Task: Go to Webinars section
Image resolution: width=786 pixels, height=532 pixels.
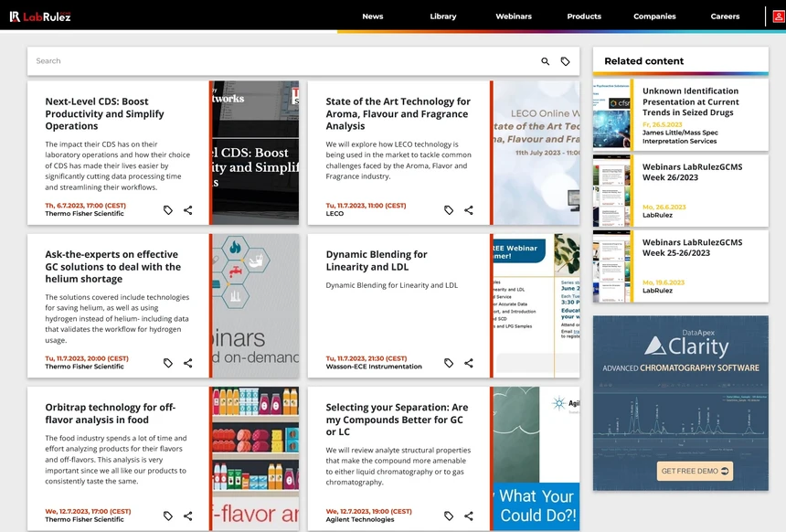Action: 514,16
